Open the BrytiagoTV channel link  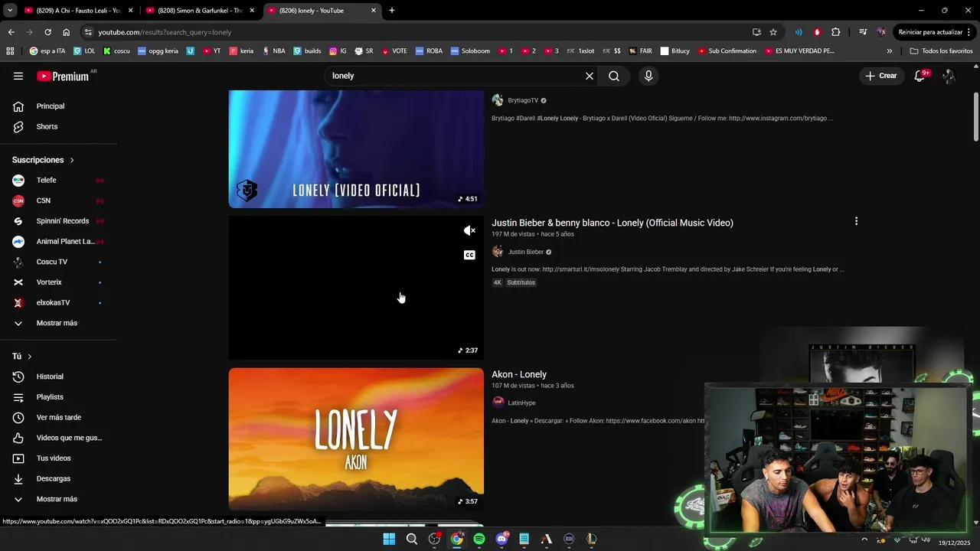tap(523, 100)
